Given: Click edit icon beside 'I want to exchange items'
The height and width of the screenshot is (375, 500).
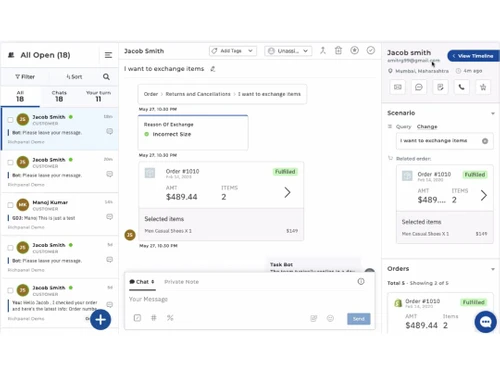Looking at the screenshot, I should 213,69.
